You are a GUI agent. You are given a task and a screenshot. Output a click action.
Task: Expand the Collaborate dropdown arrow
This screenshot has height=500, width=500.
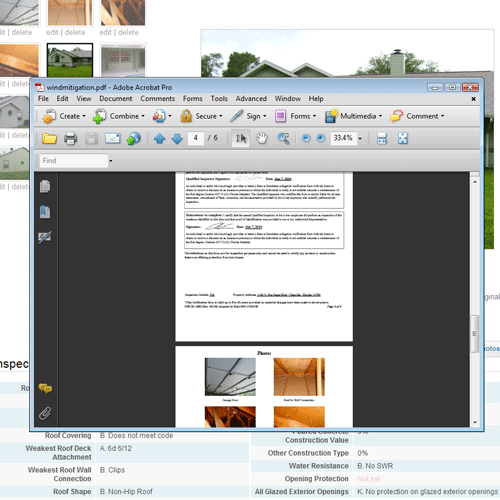point(170,116)
